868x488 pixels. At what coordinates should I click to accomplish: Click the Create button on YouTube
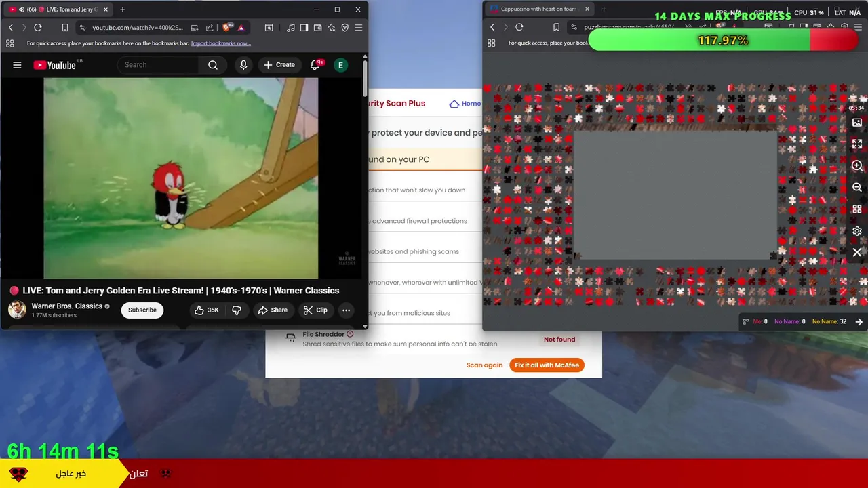click(279, 65)
